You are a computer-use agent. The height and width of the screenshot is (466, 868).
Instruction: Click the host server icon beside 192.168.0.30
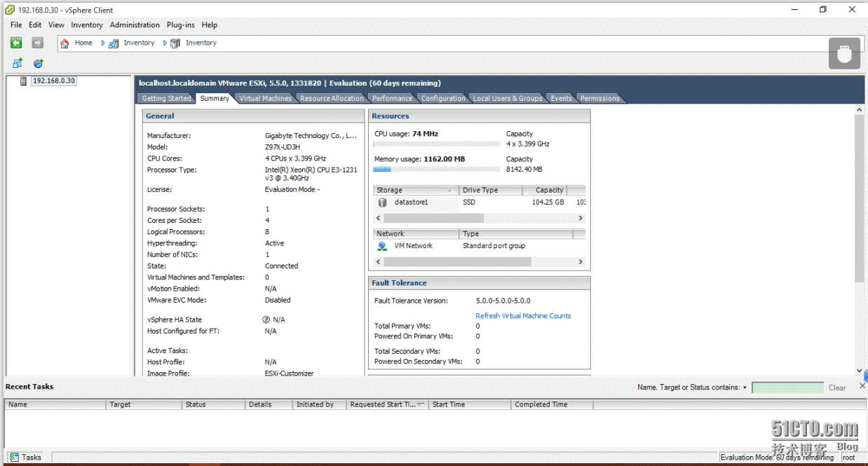23,81
